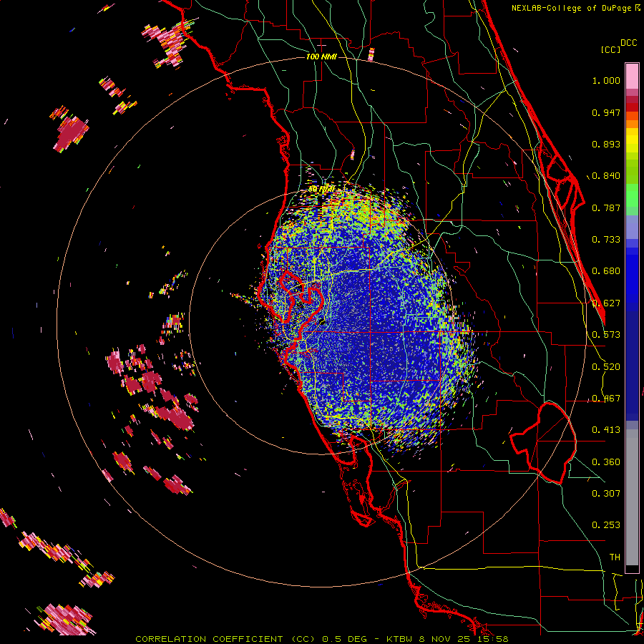Pick the orange swatch on color bar
The image size is (644, 644).
coord(632,124)
